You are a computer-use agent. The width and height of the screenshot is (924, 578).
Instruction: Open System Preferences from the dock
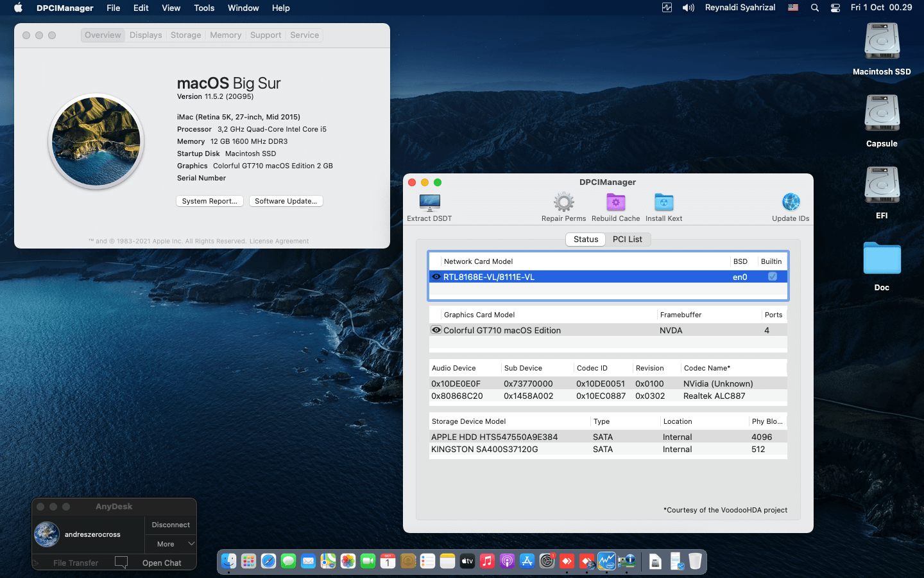tap(547, 561)
